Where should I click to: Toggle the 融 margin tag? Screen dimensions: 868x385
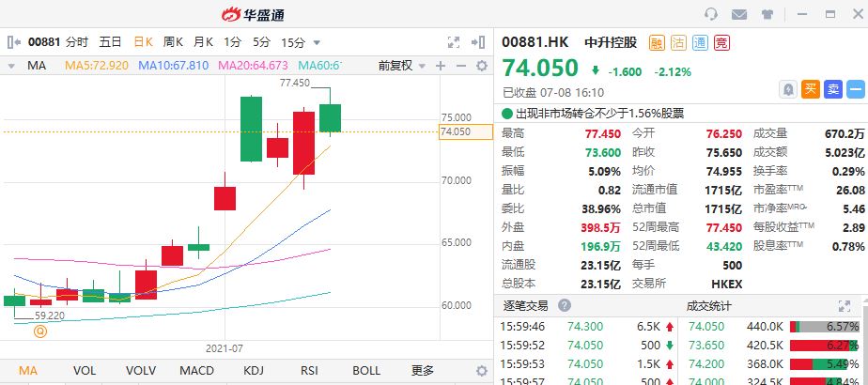[x=657, y=42]
